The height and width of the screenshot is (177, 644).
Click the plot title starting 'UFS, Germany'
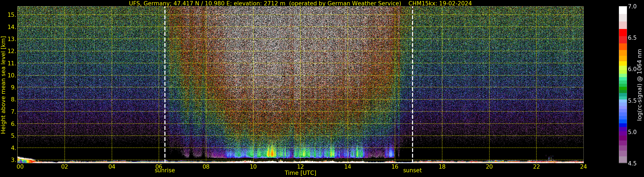tap(300, 3)
